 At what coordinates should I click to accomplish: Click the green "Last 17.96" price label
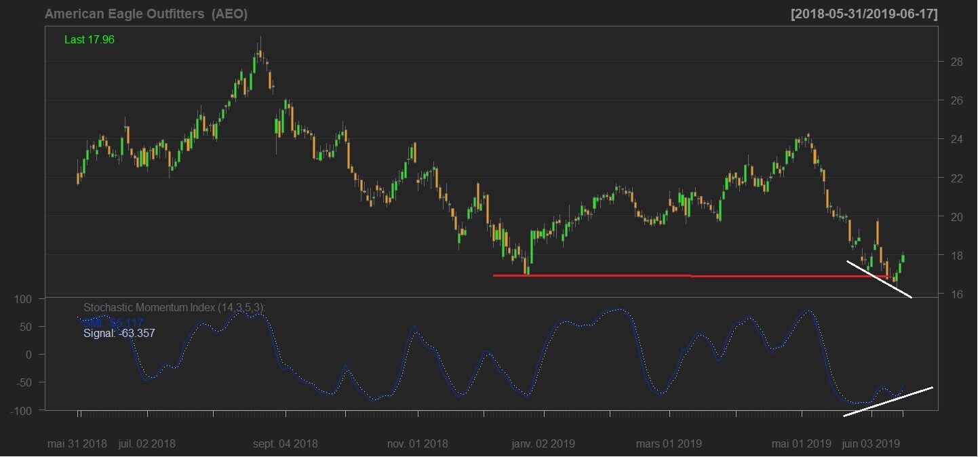tap(90, 40)
